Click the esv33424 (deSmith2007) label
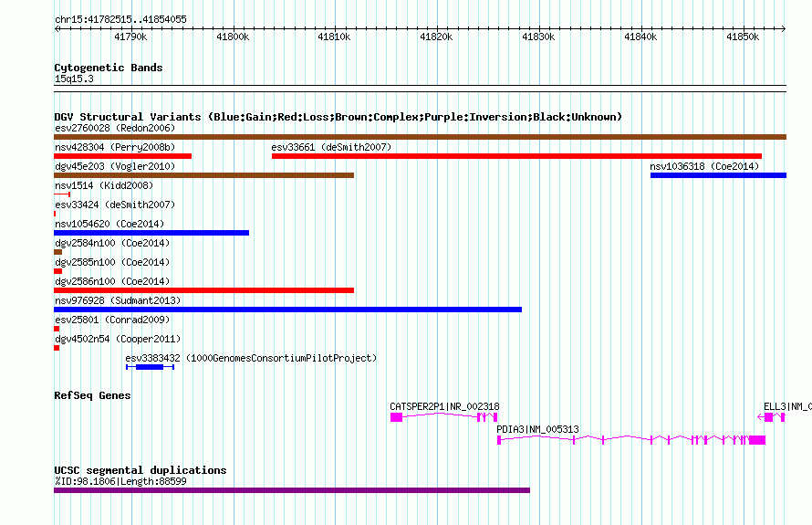This screenshot has width=812, height=525. click(x=115, y=205)
